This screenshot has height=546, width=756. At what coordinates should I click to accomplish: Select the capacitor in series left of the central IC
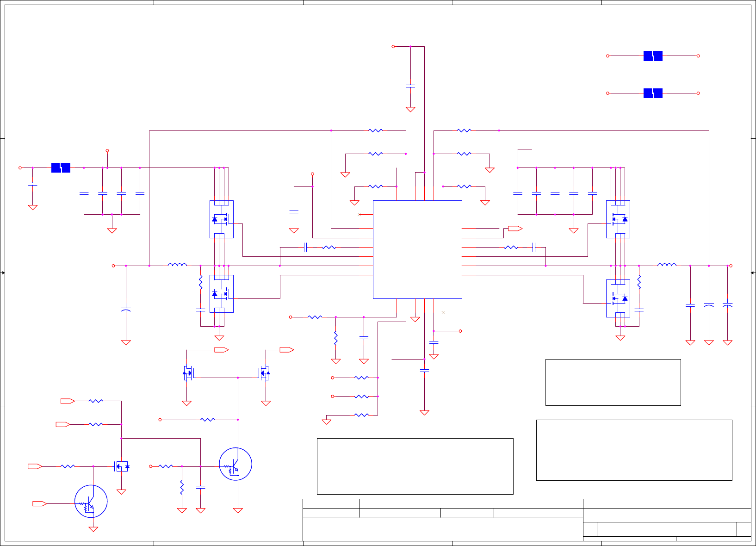coord(305,247)
